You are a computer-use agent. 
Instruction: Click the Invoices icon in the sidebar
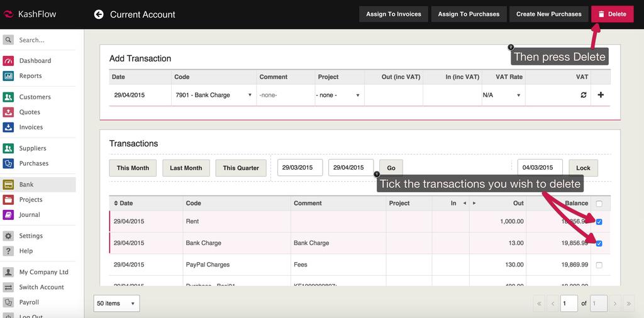click(8, 128)
